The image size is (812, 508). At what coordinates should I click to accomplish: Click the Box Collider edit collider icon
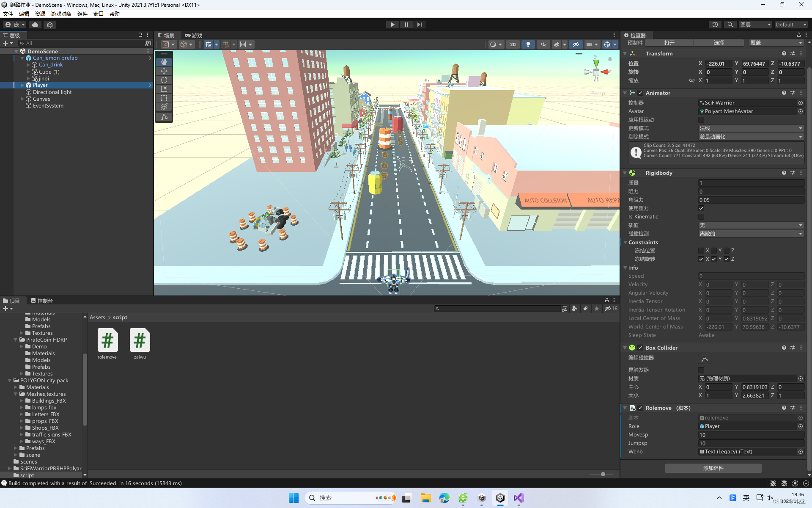pyautogui.click(x=704, y=359)
